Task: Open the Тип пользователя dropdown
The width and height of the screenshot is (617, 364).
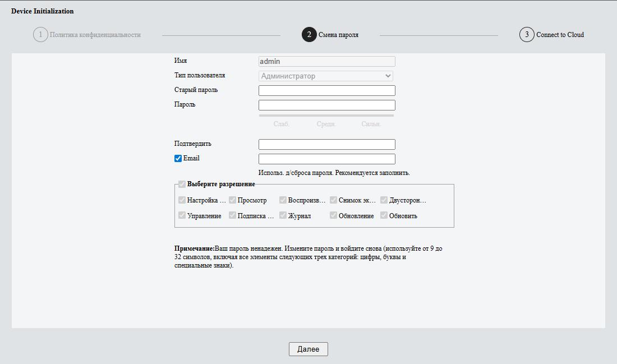Action: [x=326, y=76]
